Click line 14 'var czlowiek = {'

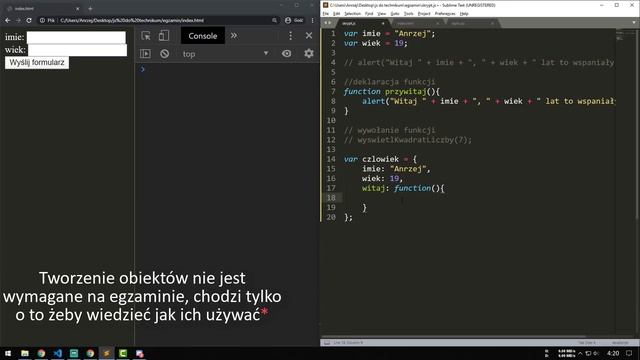pyautogui.click(x=380, y=159)
